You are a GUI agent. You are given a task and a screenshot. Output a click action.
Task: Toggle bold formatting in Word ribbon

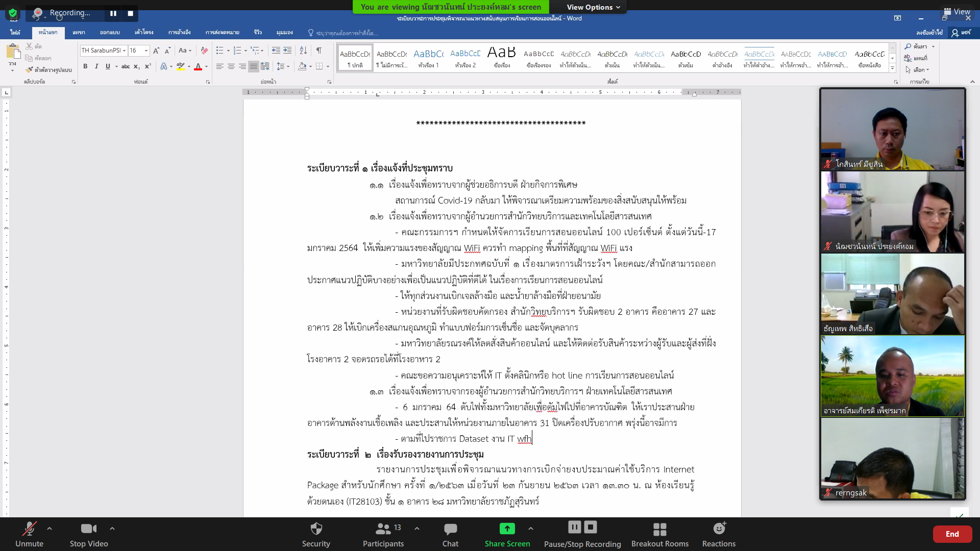85,66
